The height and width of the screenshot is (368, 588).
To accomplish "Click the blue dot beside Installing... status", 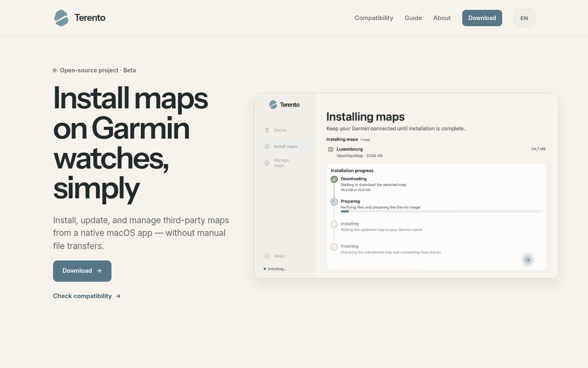I will coord(265,269).
